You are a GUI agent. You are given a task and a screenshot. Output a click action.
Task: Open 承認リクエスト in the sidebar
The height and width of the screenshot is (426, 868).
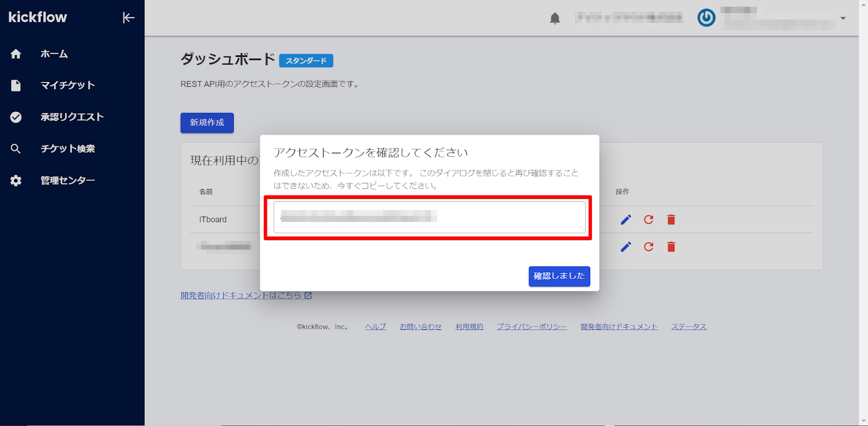[x=72, y=117]
